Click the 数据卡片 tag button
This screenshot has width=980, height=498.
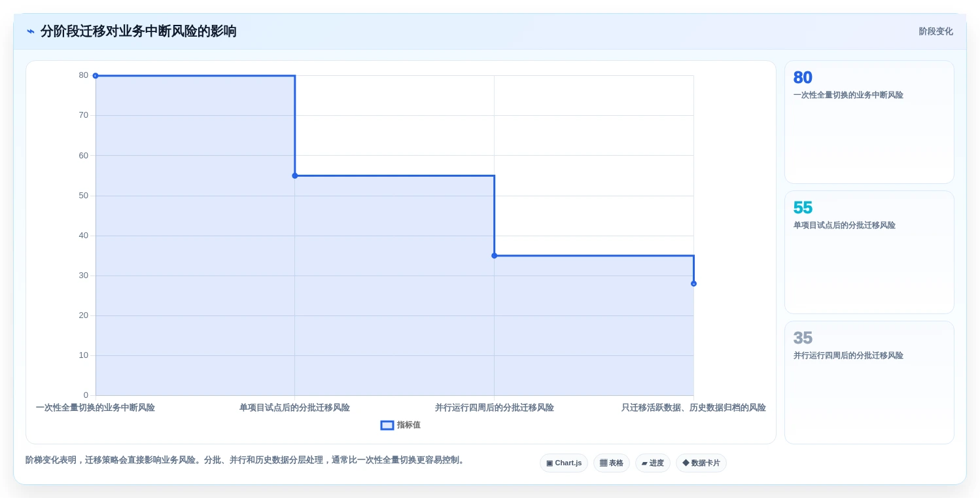pos(701,463)
